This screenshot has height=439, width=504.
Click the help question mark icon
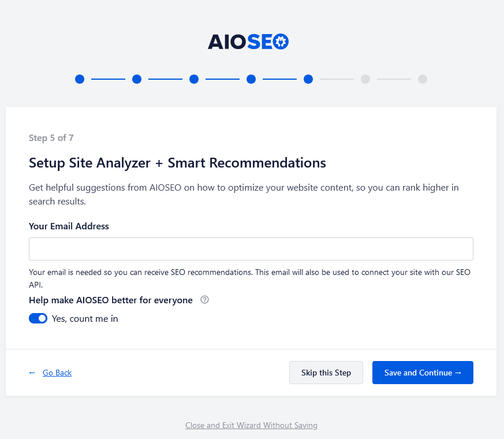(x=204, y=300)
